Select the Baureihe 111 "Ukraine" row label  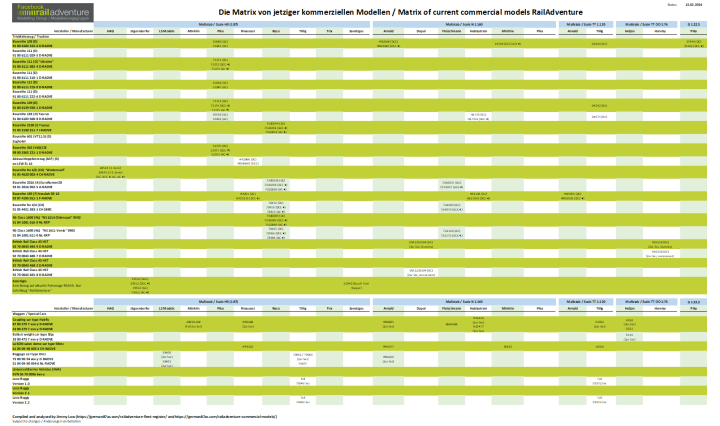point(27,60)
